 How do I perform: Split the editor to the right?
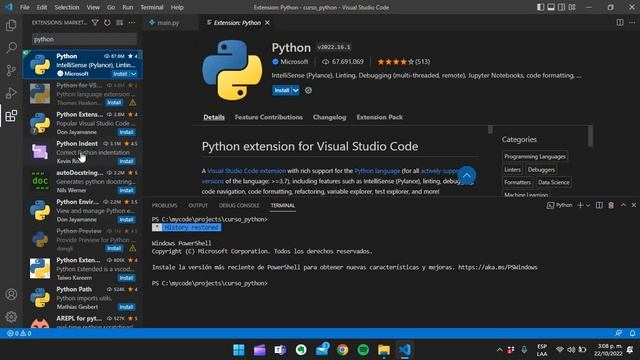(620, 23)
